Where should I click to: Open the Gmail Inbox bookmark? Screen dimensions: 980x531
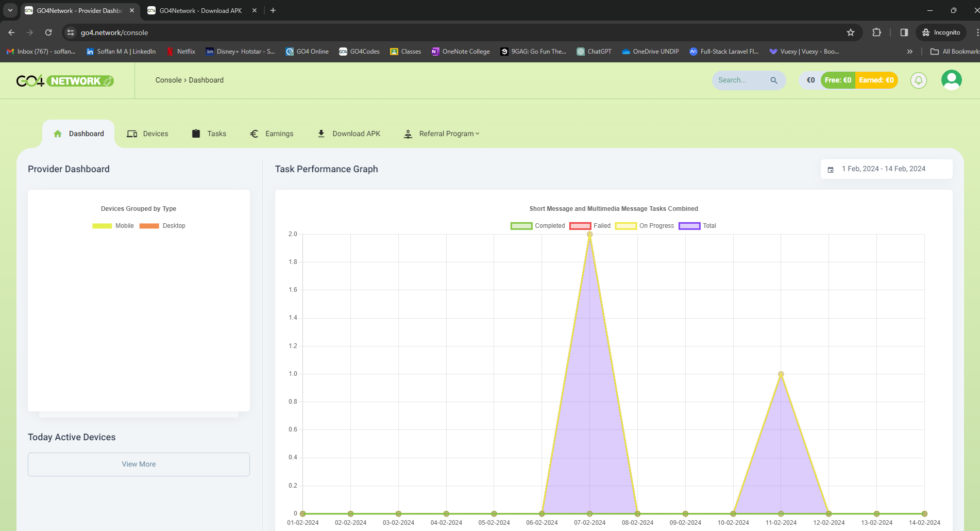click(x=41, y=52)
